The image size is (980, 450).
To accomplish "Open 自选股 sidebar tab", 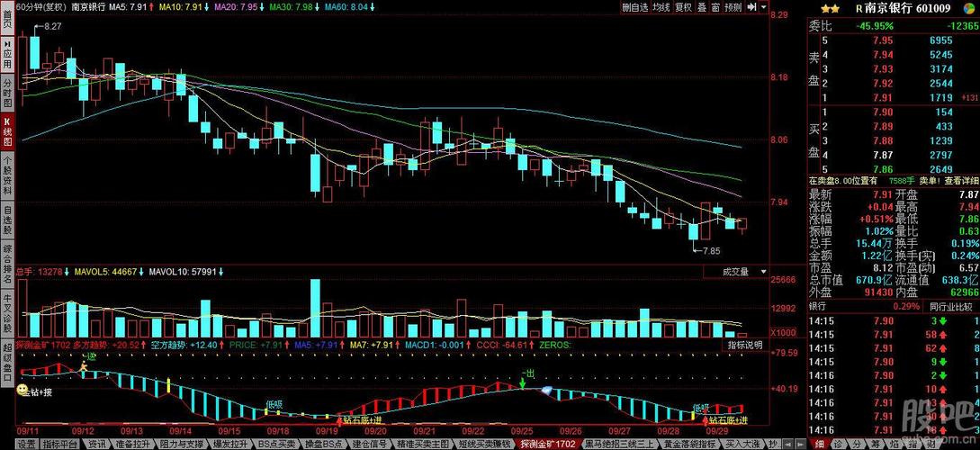I will (x=7, y=220).
